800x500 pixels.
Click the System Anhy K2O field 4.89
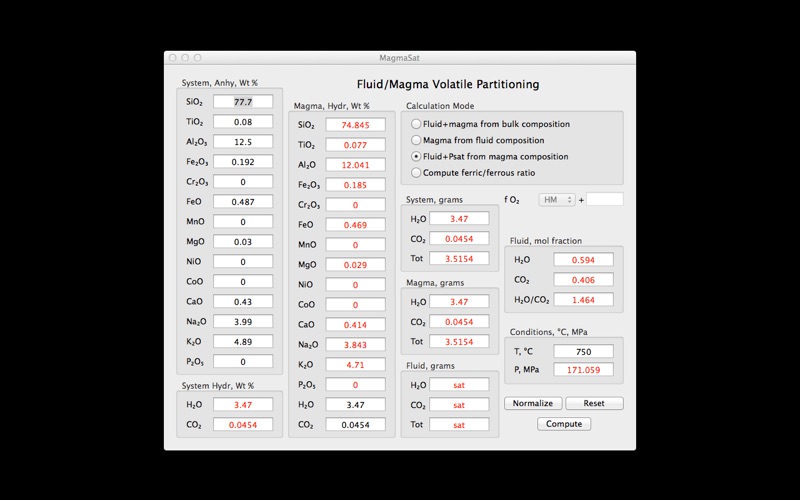pos(243,341)
